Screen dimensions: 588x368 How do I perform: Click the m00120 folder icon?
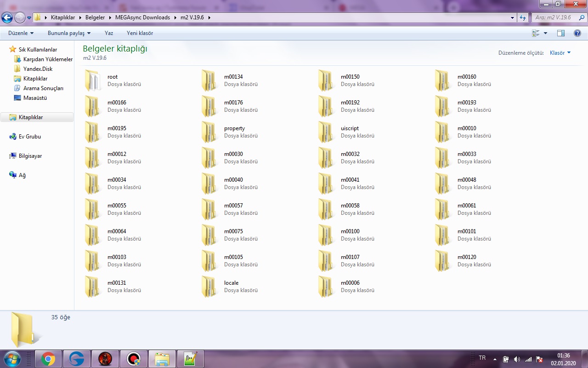click(x=442, y=261)
